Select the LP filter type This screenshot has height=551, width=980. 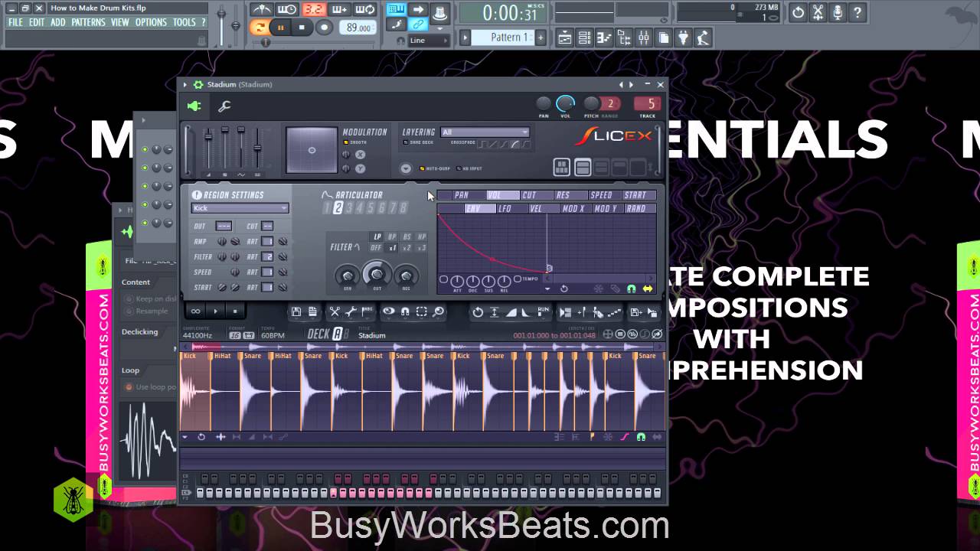point(377,237)
